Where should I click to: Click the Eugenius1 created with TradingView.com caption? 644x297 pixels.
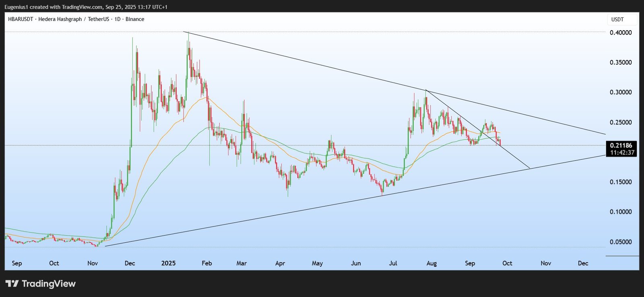pyautogui.click(x=86, y=7)
